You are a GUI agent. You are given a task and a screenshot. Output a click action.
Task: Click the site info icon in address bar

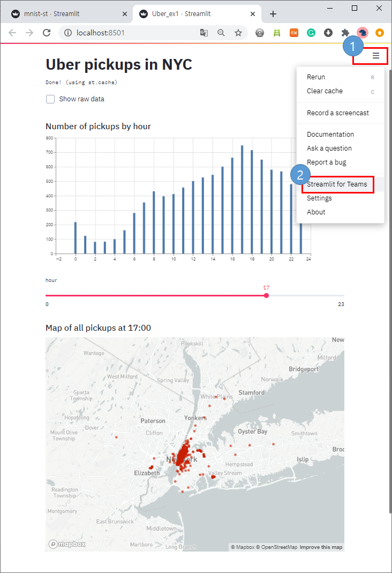tap(68, 33)
